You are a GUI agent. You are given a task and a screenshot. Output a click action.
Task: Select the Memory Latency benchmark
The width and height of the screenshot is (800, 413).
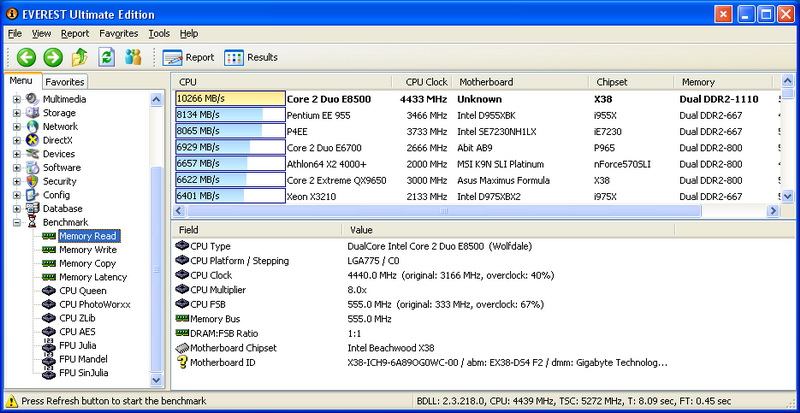[x=93, y=277]
